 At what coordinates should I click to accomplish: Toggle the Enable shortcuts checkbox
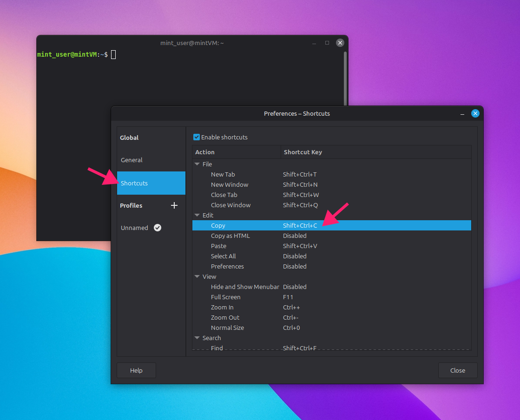[197, 137]
